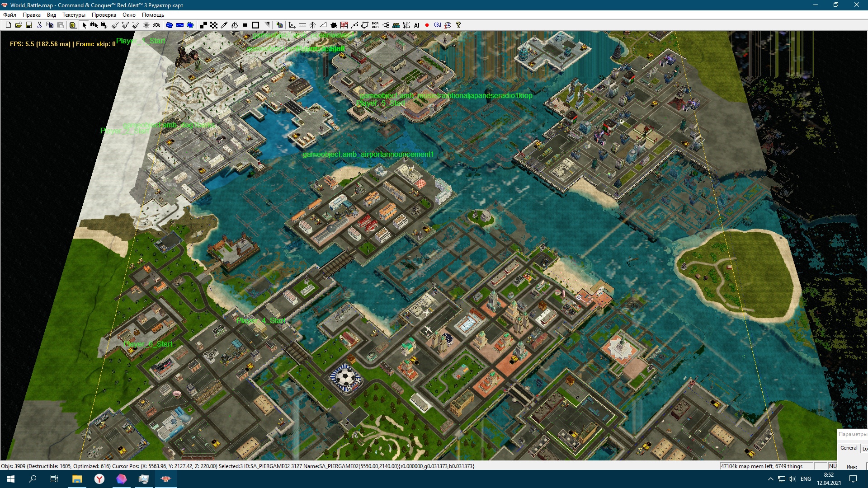Open help with the question mark icon
868x488 pixels.
tap(458, 25)
